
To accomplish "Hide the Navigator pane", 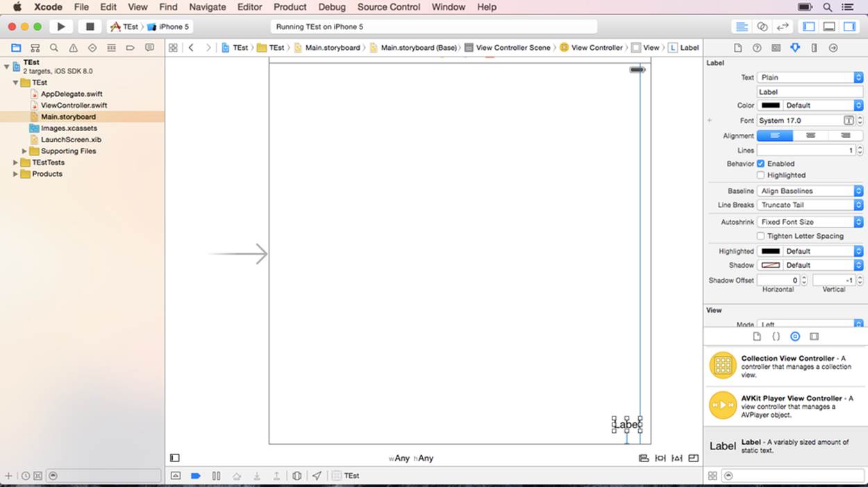I will [x=809, y=26].
